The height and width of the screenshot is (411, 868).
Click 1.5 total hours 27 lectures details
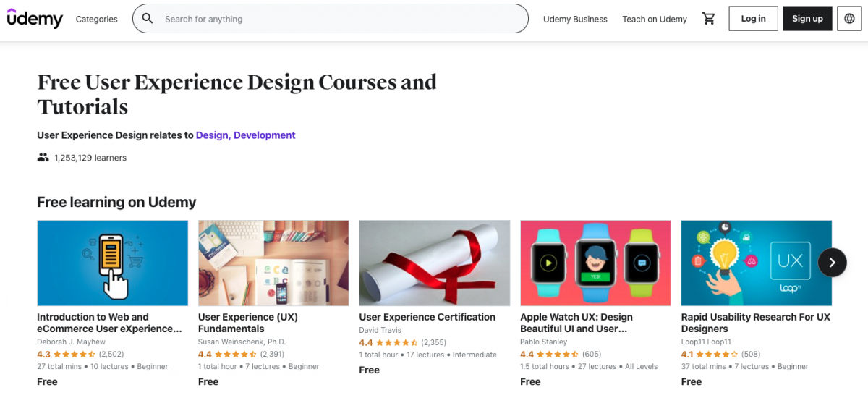click(x=589, y=366)
